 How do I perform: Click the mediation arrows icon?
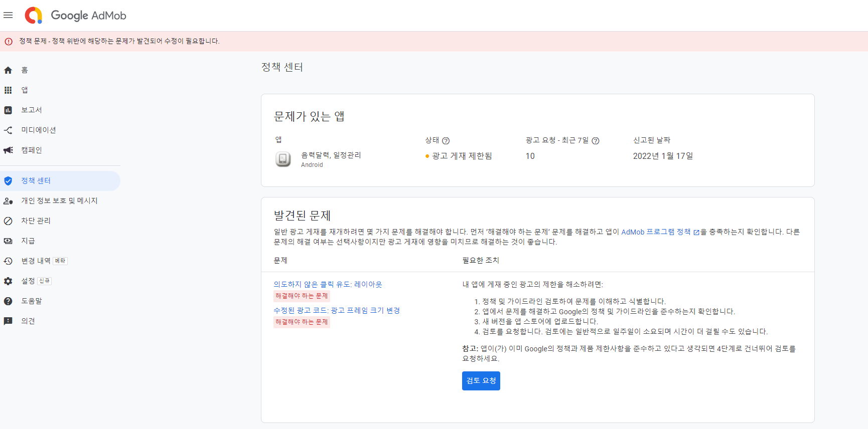(x=8, y=130)
